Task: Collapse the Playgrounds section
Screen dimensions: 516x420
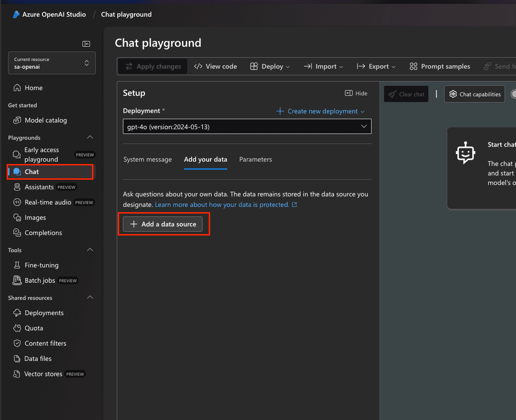Action: click(90, 137)
